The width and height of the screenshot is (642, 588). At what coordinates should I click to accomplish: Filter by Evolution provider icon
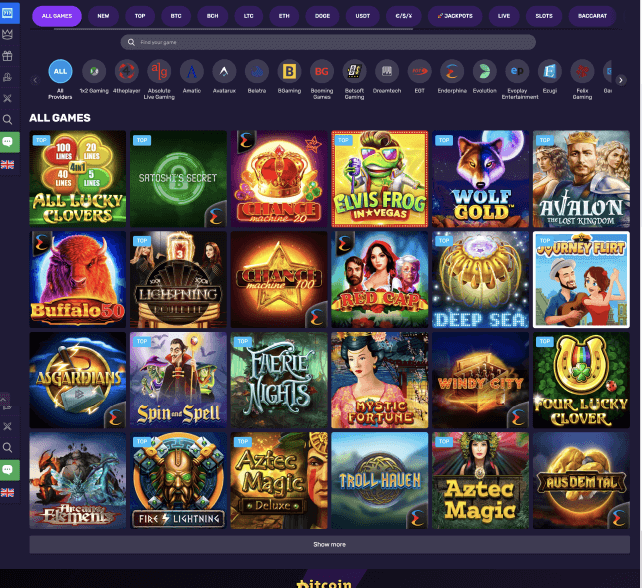[x=485, y=72]
